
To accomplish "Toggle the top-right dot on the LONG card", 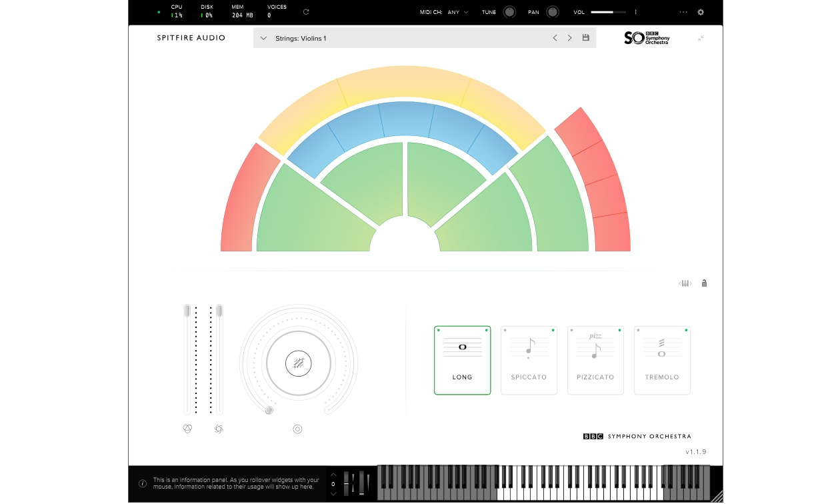I will coord(486,330).
